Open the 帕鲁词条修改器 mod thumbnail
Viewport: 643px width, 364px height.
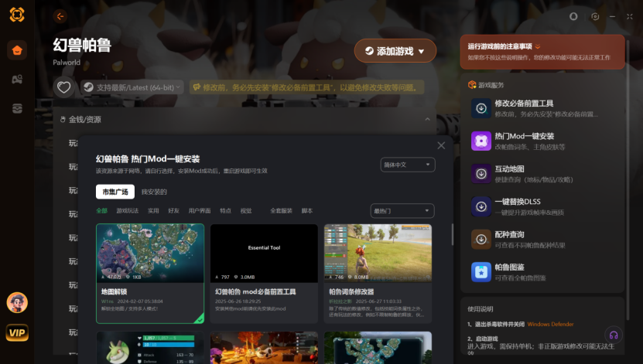tap(378, 253)
